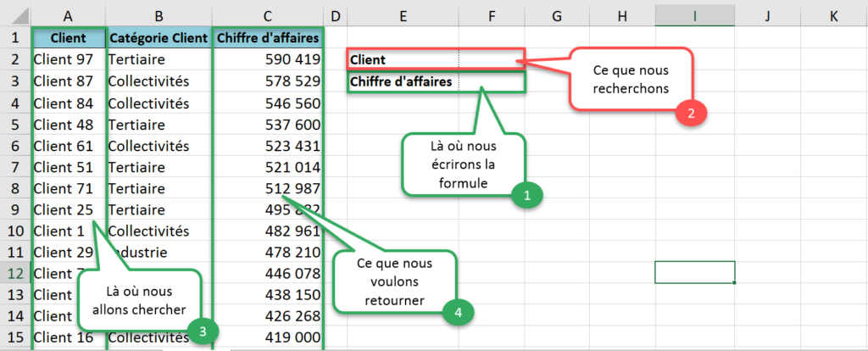This screenshot has width=868, height=351.
Task: Click the 'Client' header cell in A1
Action: [x=69, y=37]
